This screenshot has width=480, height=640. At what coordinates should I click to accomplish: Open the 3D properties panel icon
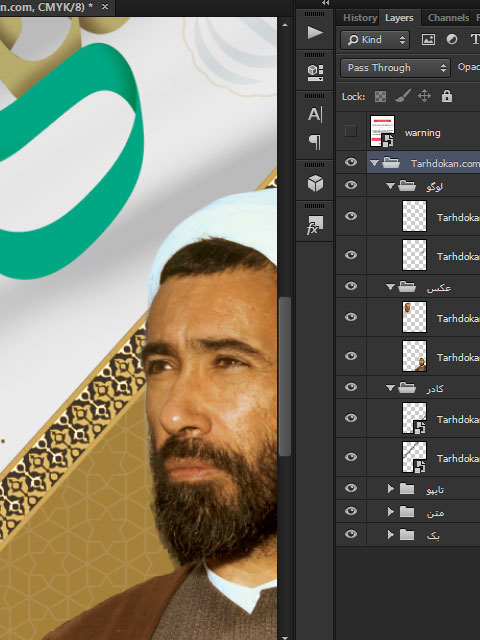(x=315, y=73)
